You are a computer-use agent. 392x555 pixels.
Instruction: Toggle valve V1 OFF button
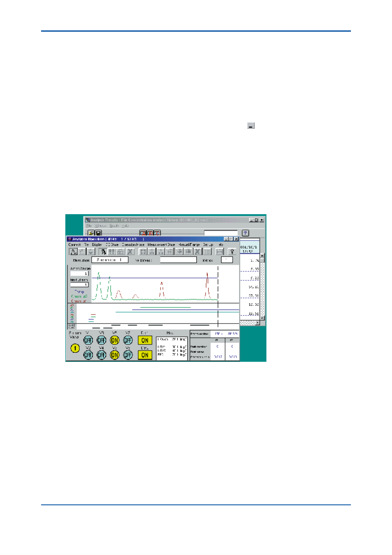(x=88, y=340)
